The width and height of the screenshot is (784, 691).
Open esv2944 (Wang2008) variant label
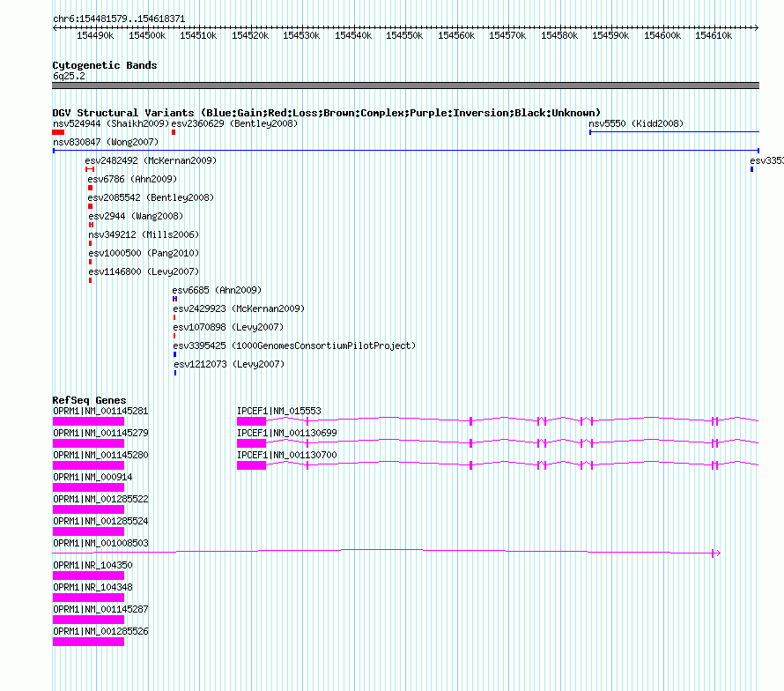[x=136, y=216]
